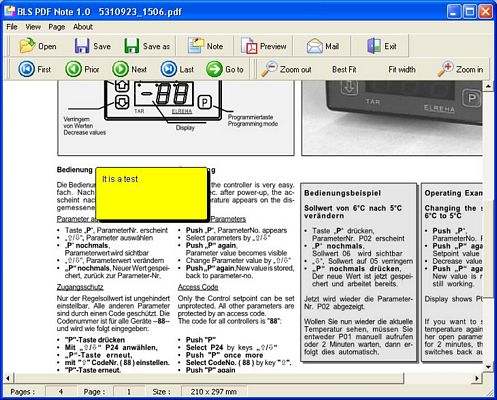Screen dimensions: 497x400
Task: Click the horizontal scrollbar right arrow
Action: (x=477, y=378)
